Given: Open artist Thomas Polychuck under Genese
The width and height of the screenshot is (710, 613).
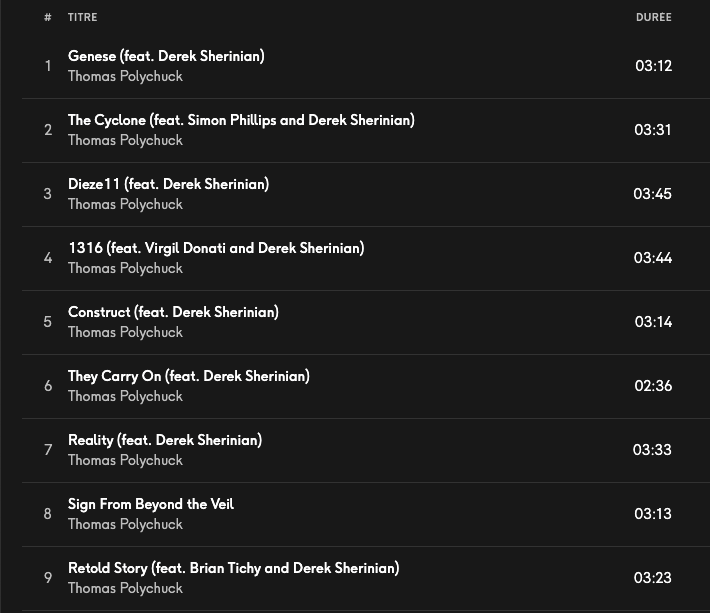Looking at the screenshot, I should (125, 76).
